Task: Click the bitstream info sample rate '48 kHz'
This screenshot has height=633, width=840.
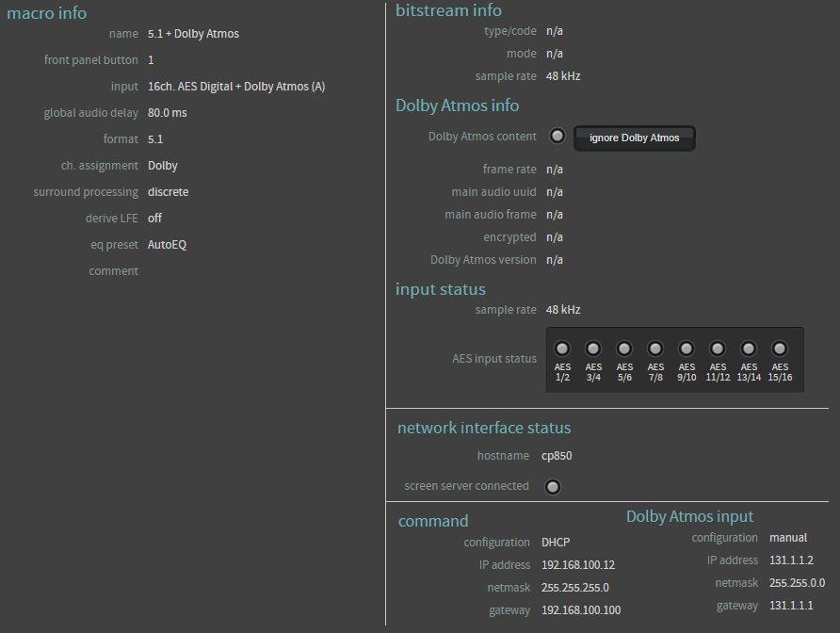Action: click(563, 76)
